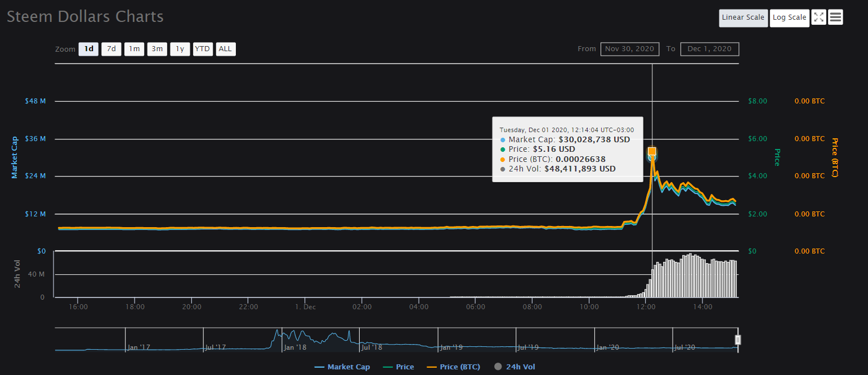
Task: Select the 24h Vol vertical axis title
Action: pyautogui.click(x=17, y=275)
